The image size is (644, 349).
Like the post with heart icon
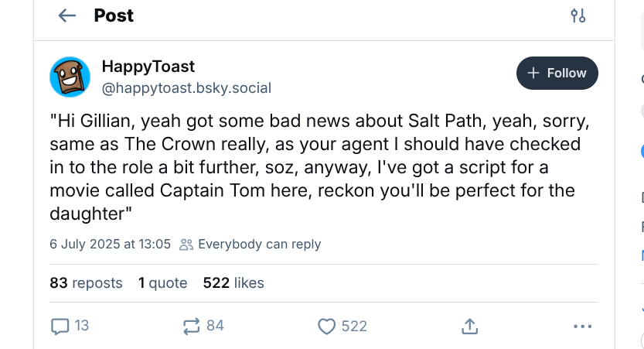[327, 327]
